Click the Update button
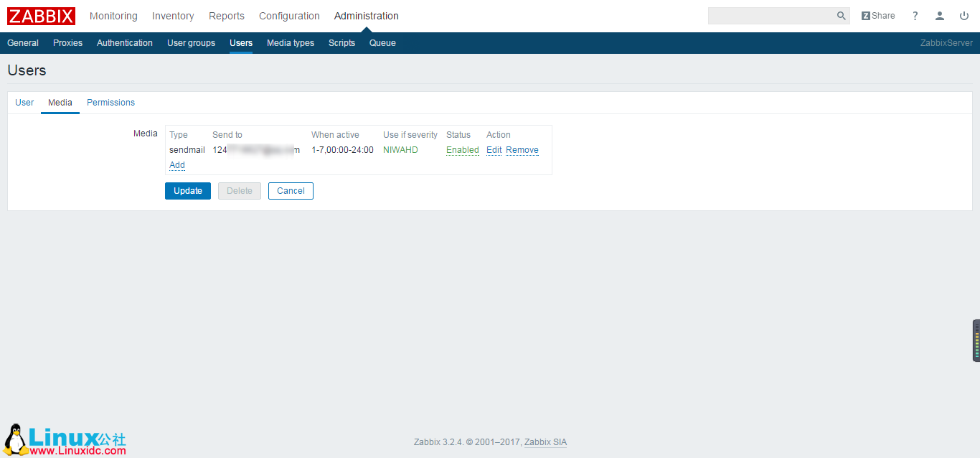 187,190
